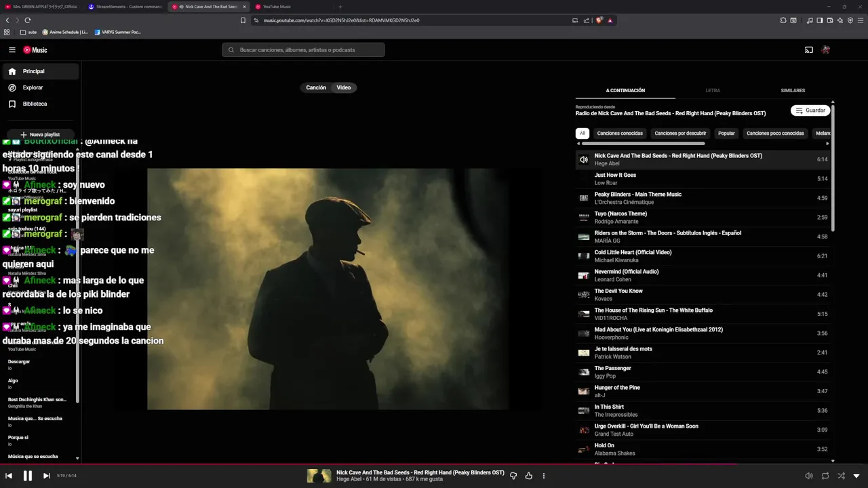Skip to the previous track

click(x=9, y=476)
